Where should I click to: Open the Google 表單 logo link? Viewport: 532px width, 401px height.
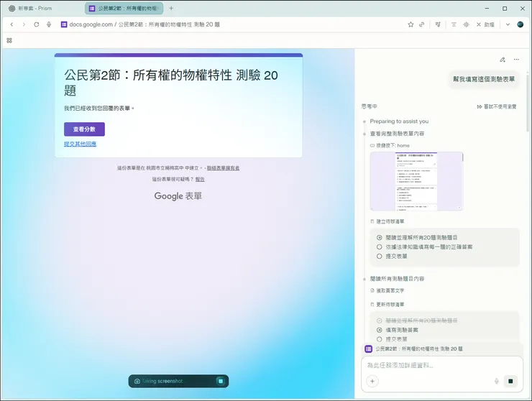click(178, 195)
